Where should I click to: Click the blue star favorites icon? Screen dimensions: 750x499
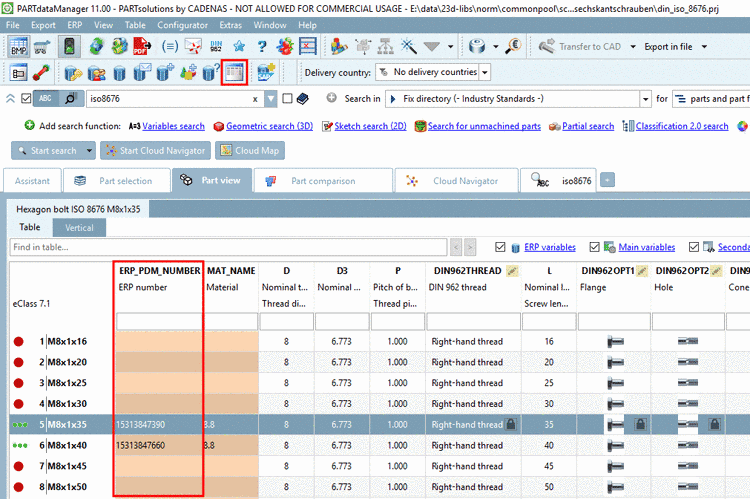(239, 46)
